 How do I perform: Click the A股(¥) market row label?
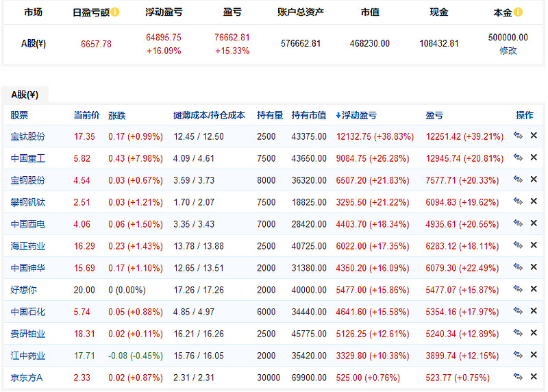(34, 44)
